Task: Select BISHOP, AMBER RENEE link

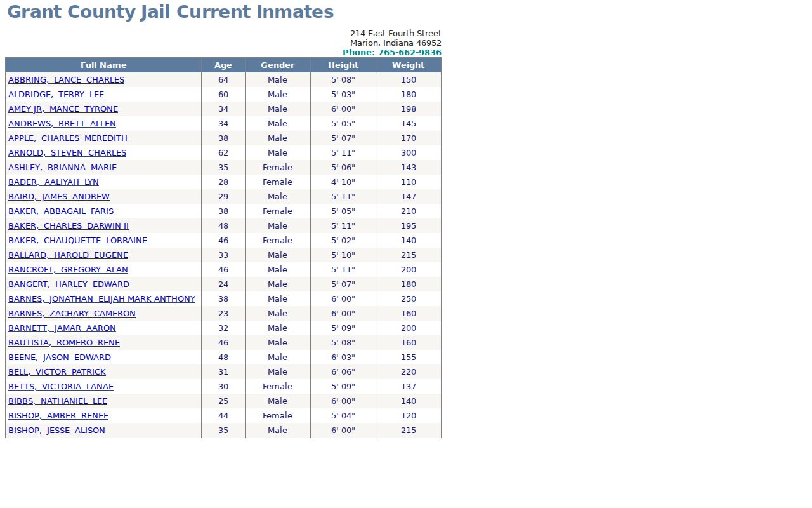Action: [x=58, y=416]
